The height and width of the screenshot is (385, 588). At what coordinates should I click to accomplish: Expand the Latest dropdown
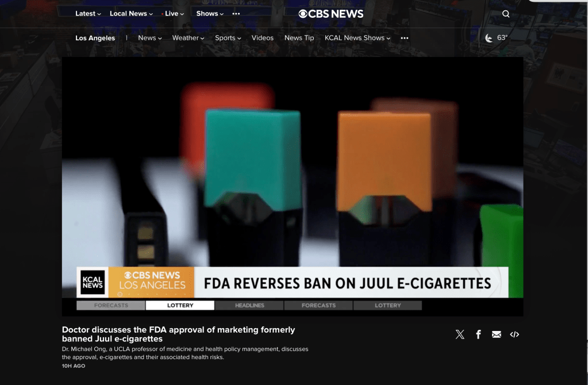click(88, 14)
